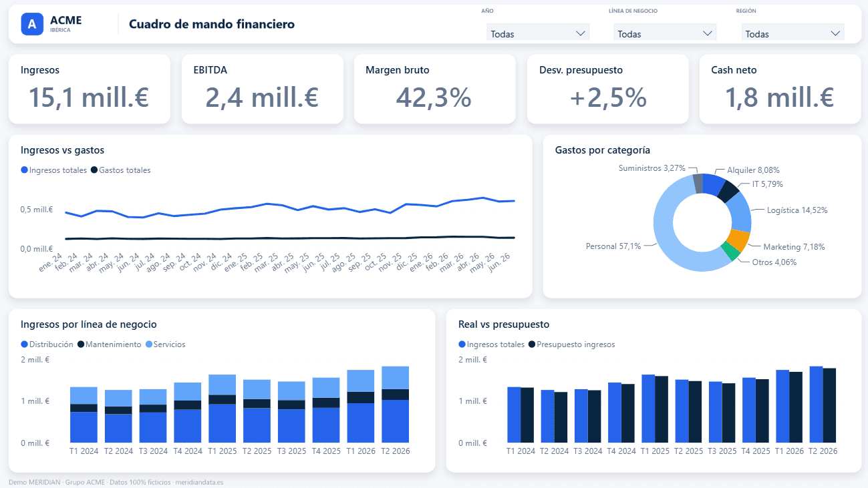The height and width of the screenshot is (488, 868).
Task: Click the blue Ingresos totales line
Action: (289, 208)
